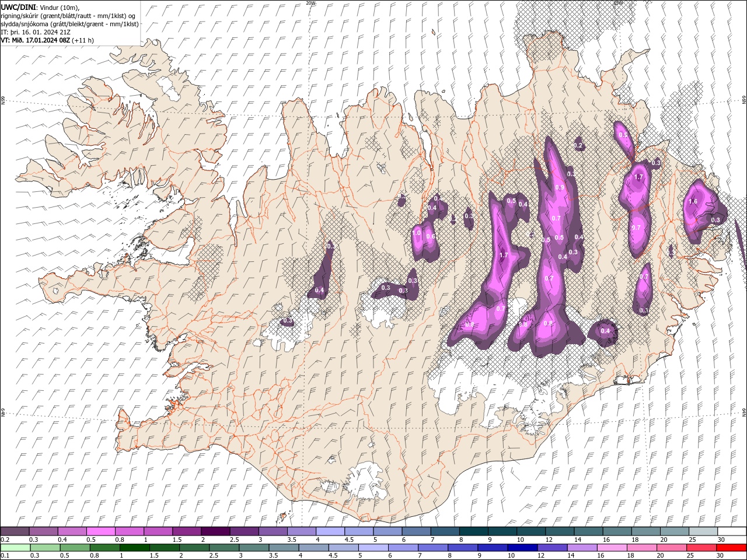747x560 pixels.
Task: Click the pale green 0.1 rain-scale swatch
Action: [x=16, y=548]
